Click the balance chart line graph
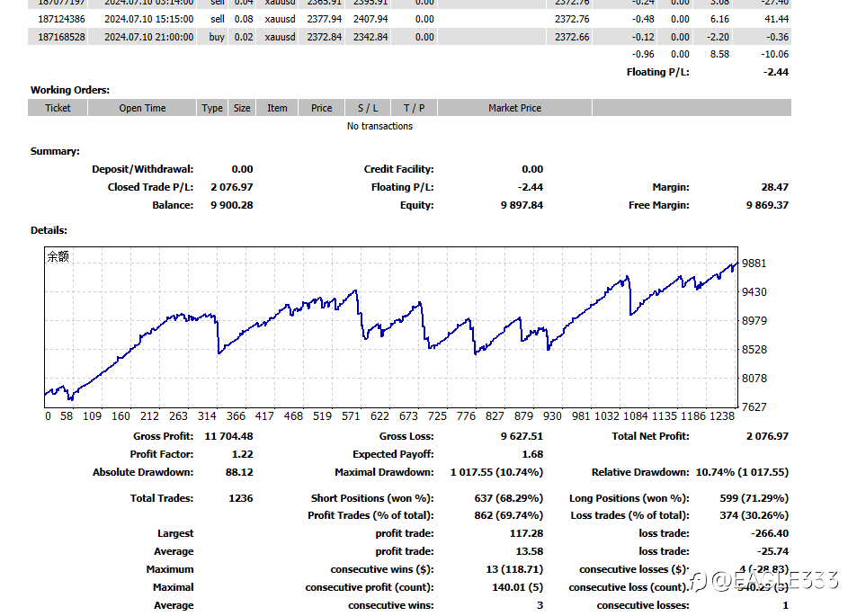The height and width of the screenshot is (616, 848). 391,327
